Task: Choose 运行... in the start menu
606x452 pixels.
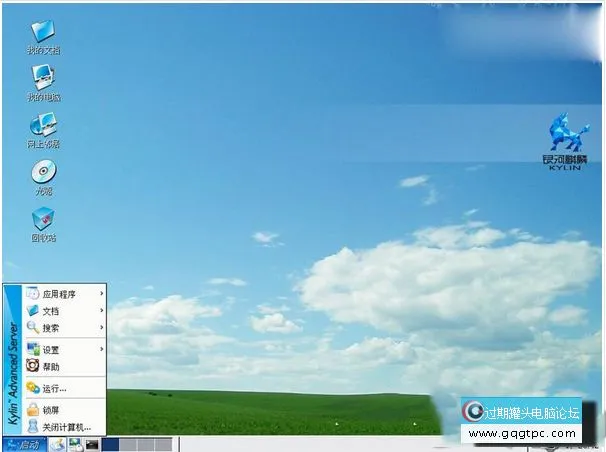Action: [x=53, y=388]
